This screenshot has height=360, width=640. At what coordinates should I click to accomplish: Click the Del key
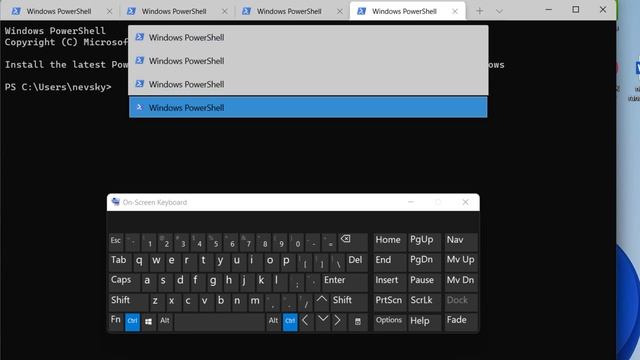point(357,261)
